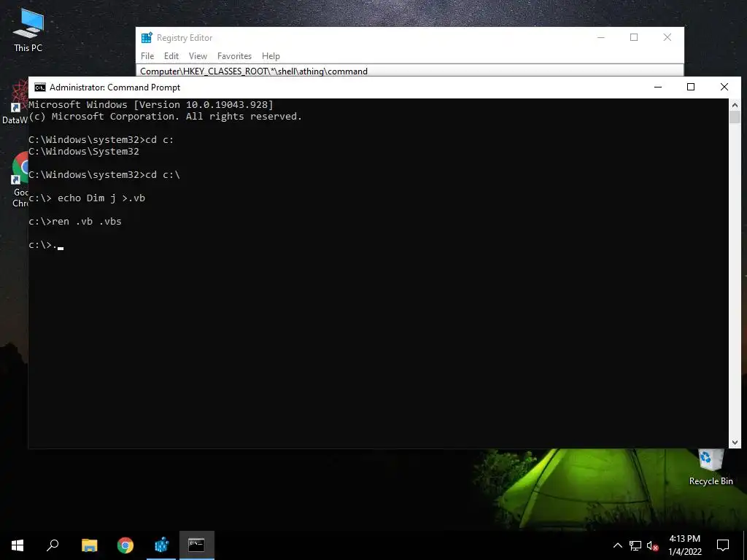
Task: Open the Help menu in Registry Editor
Action: 271,56
